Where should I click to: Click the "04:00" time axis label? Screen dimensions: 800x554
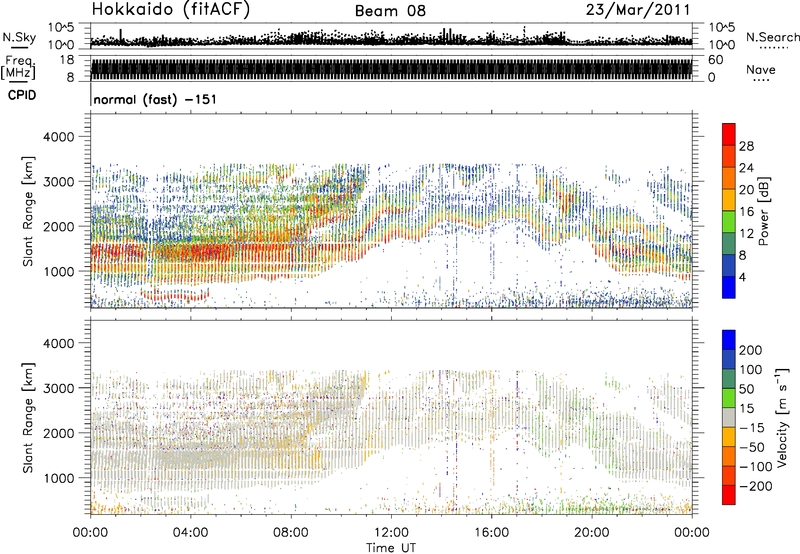point(190,533)
